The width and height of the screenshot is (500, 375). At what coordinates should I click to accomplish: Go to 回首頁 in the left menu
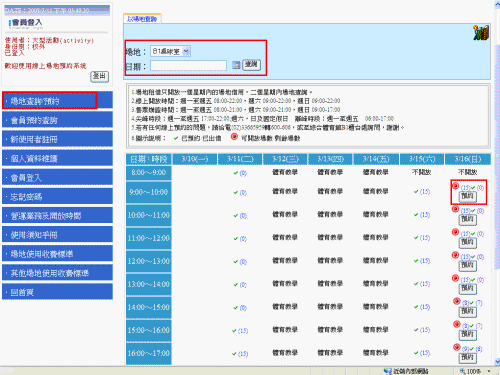pos(57,292)
